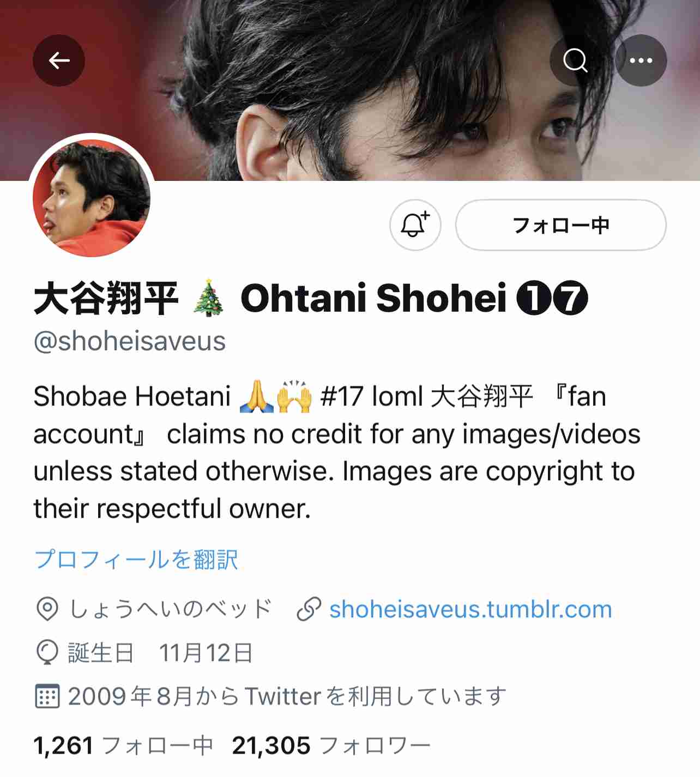Tap the しょうへいのベッド location text

[170, 609]
